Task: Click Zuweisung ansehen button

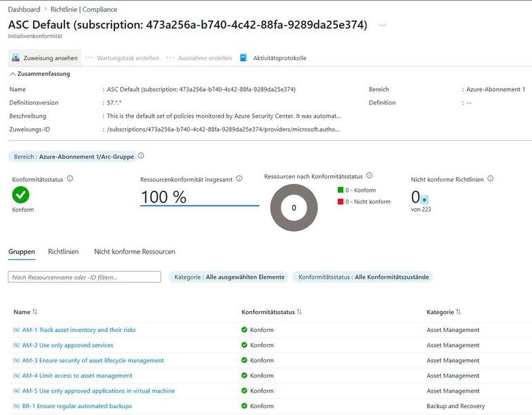Action: point(44,57)
